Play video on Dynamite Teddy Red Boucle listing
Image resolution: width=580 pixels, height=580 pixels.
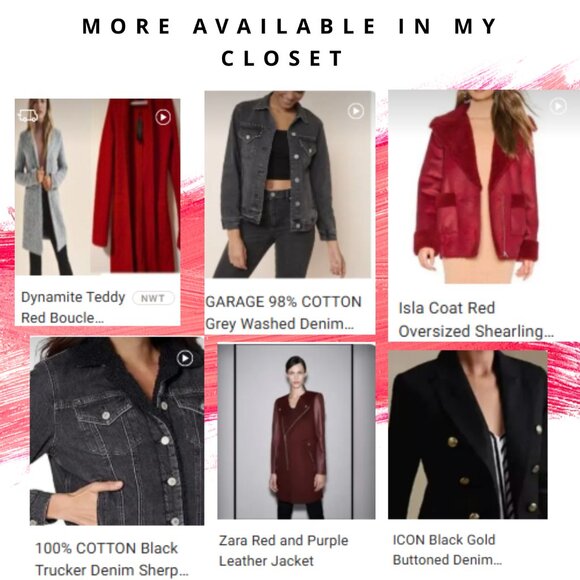coord(163,117)
